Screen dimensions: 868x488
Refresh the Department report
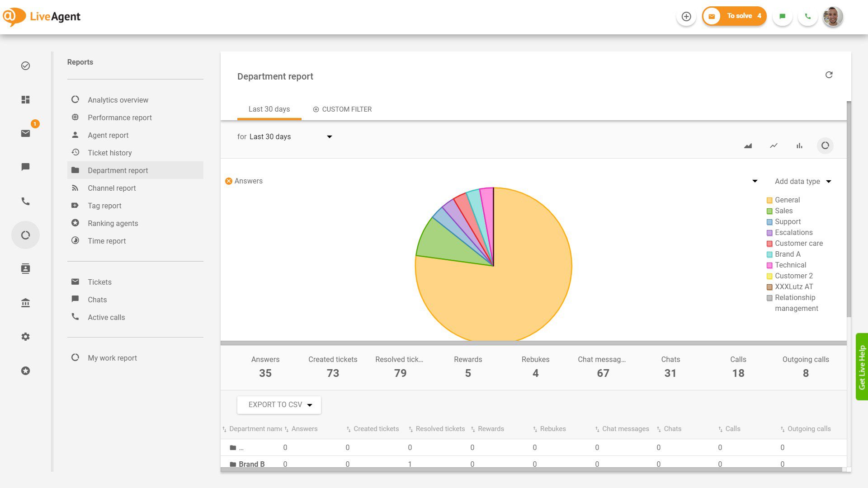click(829, 75)
